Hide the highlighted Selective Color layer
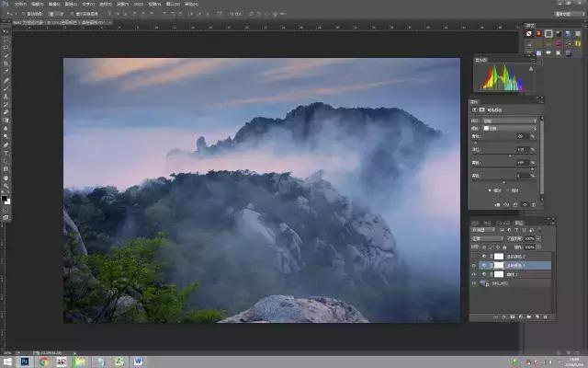Viewport: 588px width, 368px height. click(x=474, y=266)
